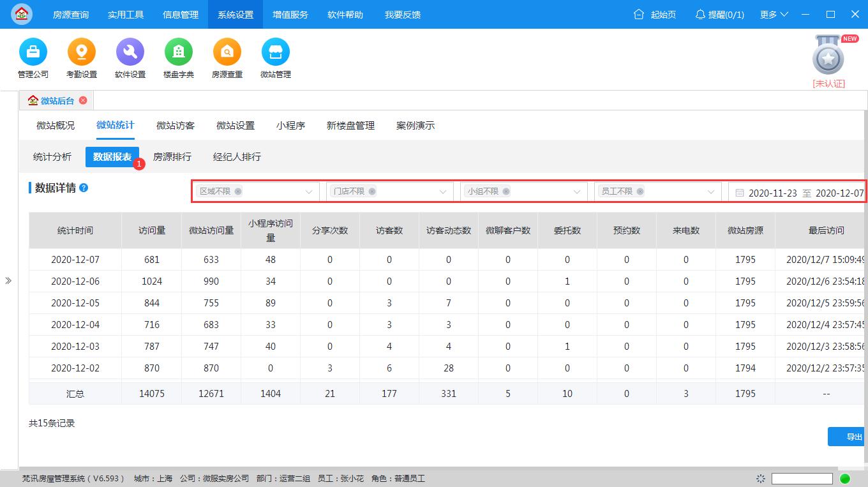
Task: Open 我要反馈 to give feedback
Action: (x=403, y=14)
